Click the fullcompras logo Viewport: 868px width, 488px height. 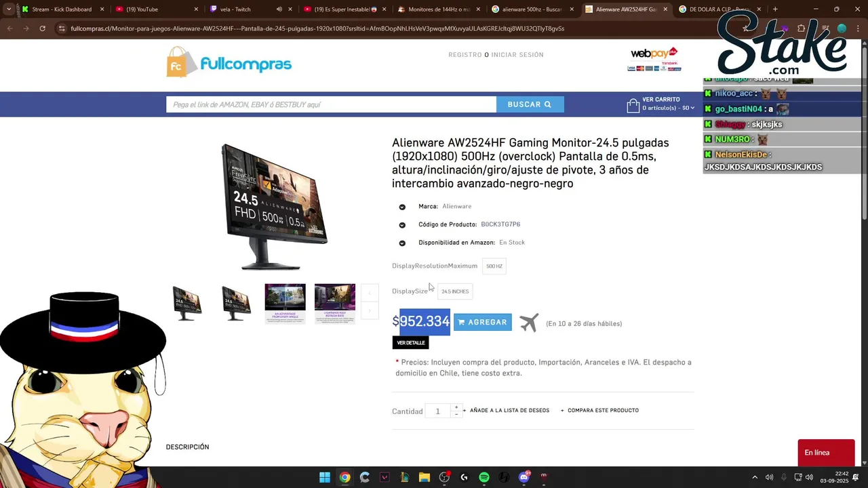coord(229,64)
